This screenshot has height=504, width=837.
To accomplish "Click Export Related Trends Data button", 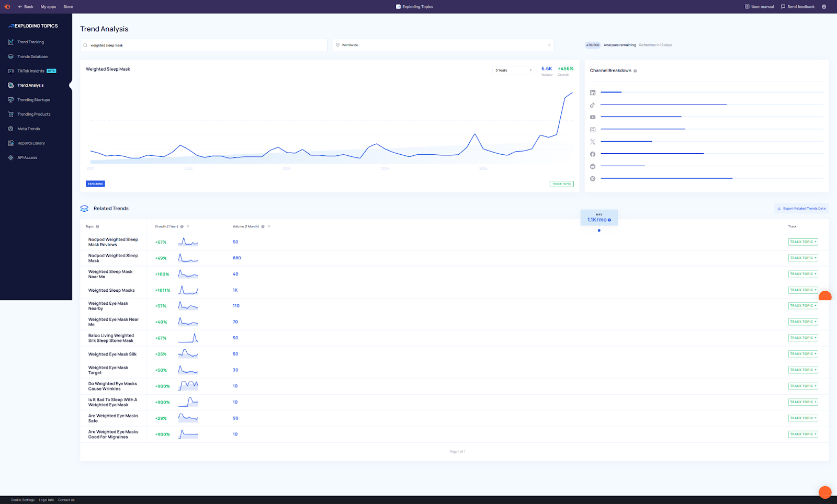I will 801,209.
